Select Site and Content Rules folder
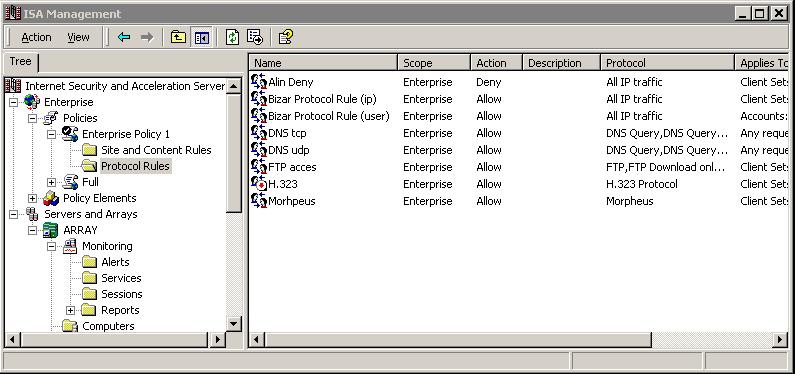Viewport: 795px width, 374px height. (156, 150)
